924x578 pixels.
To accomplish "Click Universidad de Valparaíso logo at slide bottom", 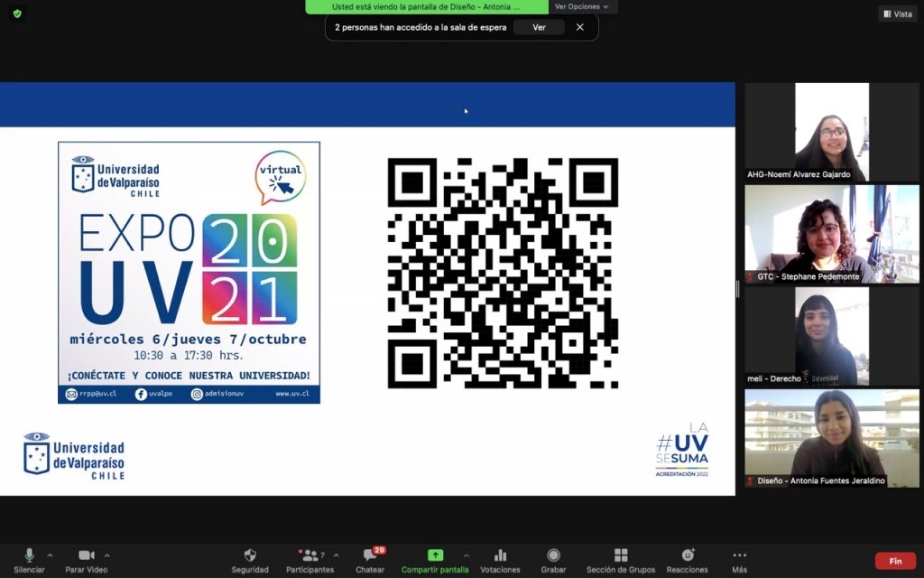I will [74, 455].
